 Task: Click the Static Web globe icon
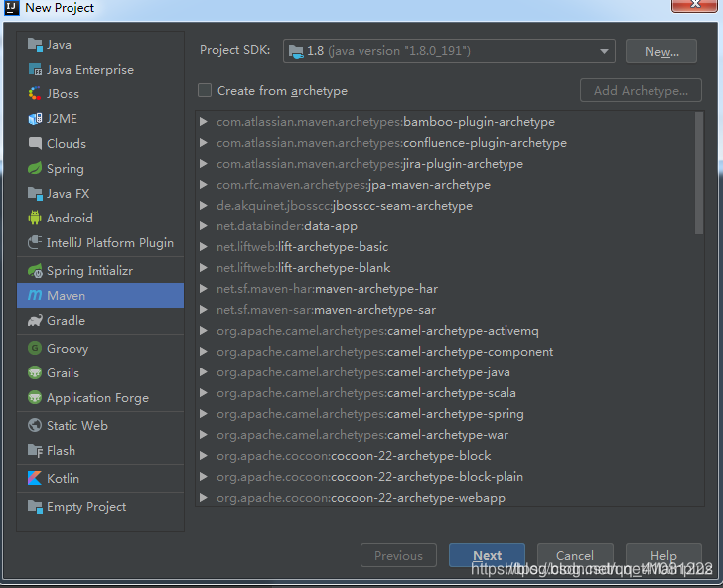tap(35, 425)
